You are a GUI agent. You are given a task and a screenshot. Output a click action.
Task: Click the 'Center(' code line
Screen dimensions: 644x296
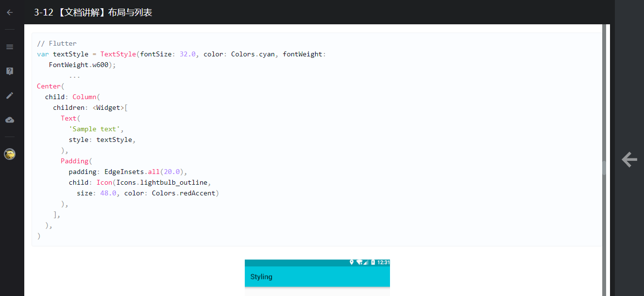(x=51, y=86)
